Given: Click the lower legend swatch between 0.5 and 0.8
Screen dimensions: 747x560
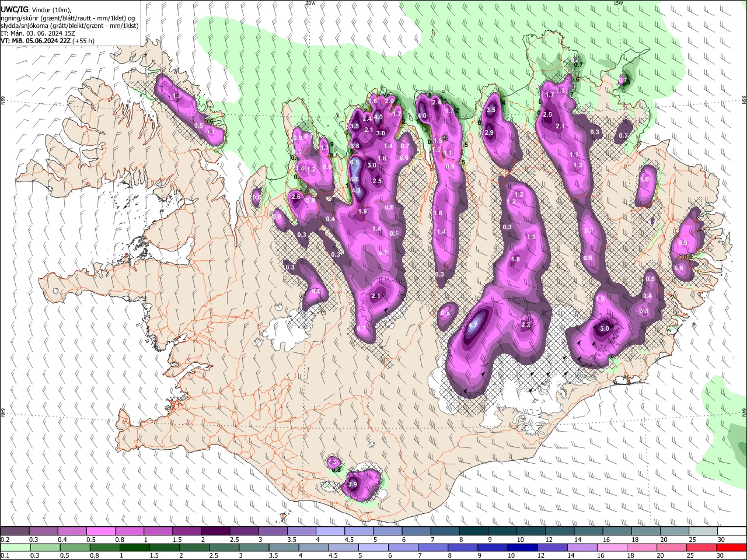Looking at the screenshot, I should tap(75, 547).
